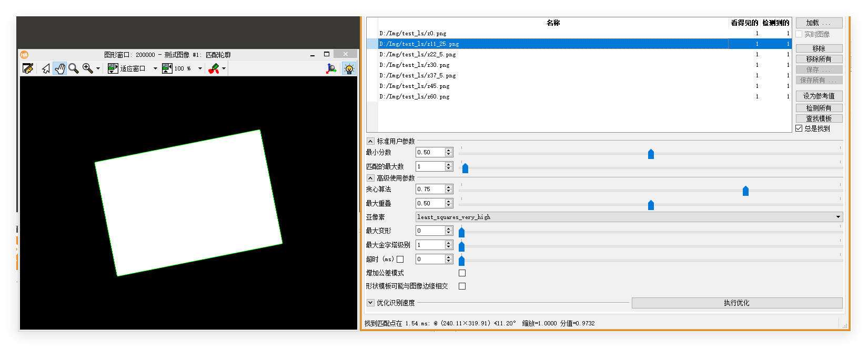Toggle the light bulb icon

(x=349, y=68)
